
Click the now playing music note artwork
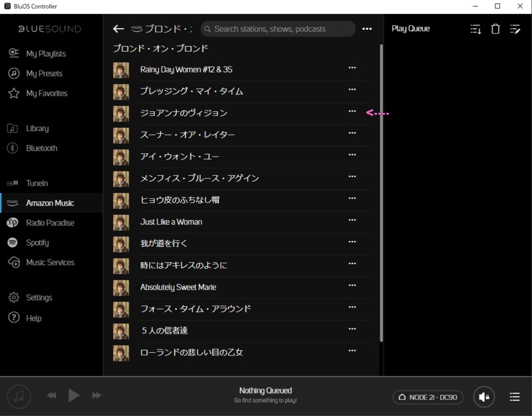pos(19,396)
